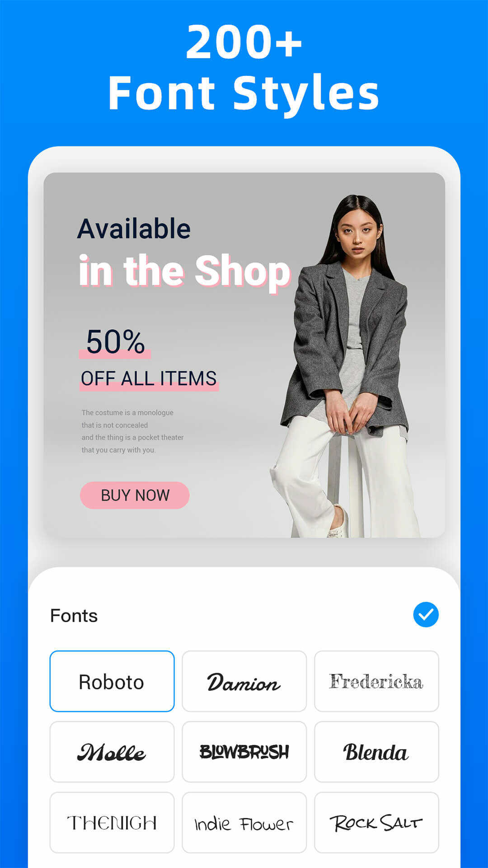This screenshot has width=488, height=868.
Task: Pick the Indie Flower font
Action: coord(244,822)
